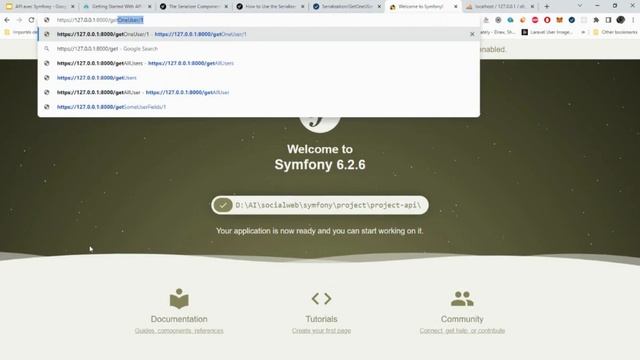Pick the getUsers URL suggestion
This screenshot has width=640, height=360.
(259, 78)
